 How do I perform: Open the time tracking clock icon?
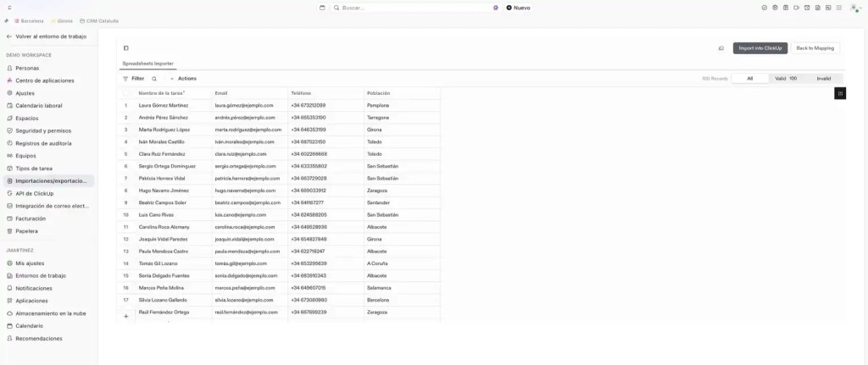coord(807,8)
